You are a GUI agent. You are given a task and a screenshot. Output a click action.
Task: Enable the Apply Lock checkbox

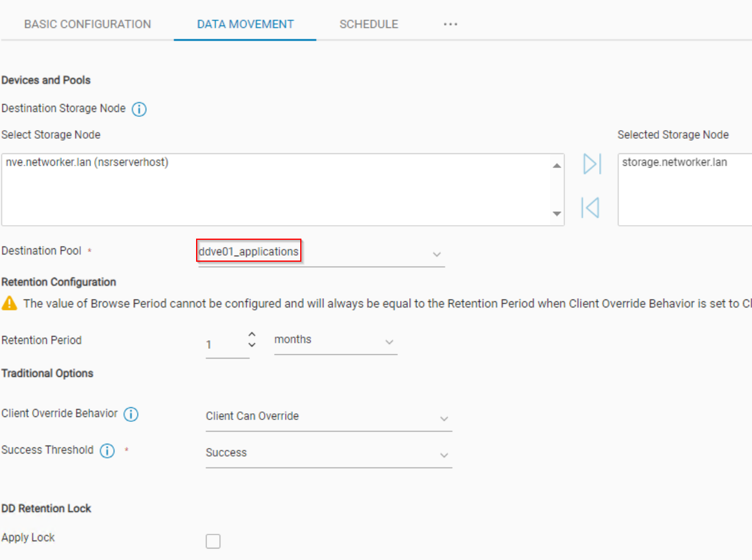pyautogui.click(x=213, y=541)
